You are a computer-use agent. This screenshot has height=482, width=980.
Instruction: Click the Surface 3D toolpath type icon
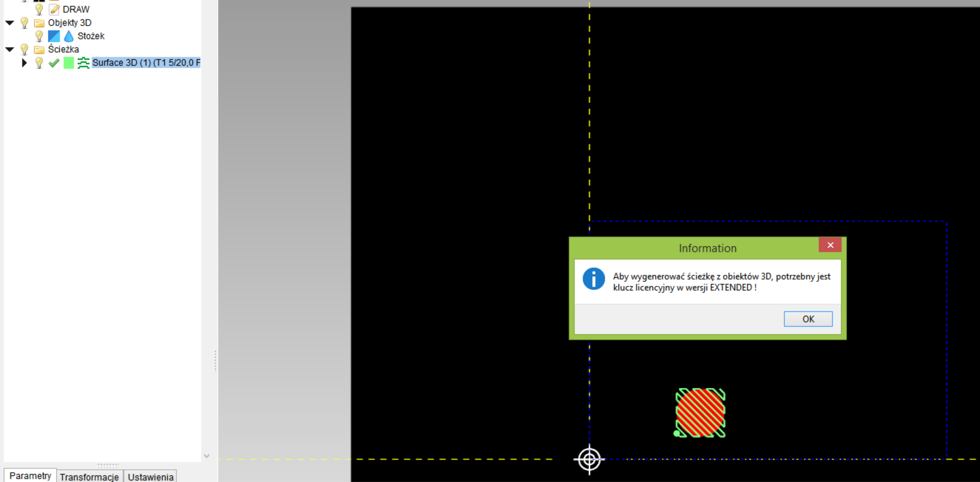point(83,63)
